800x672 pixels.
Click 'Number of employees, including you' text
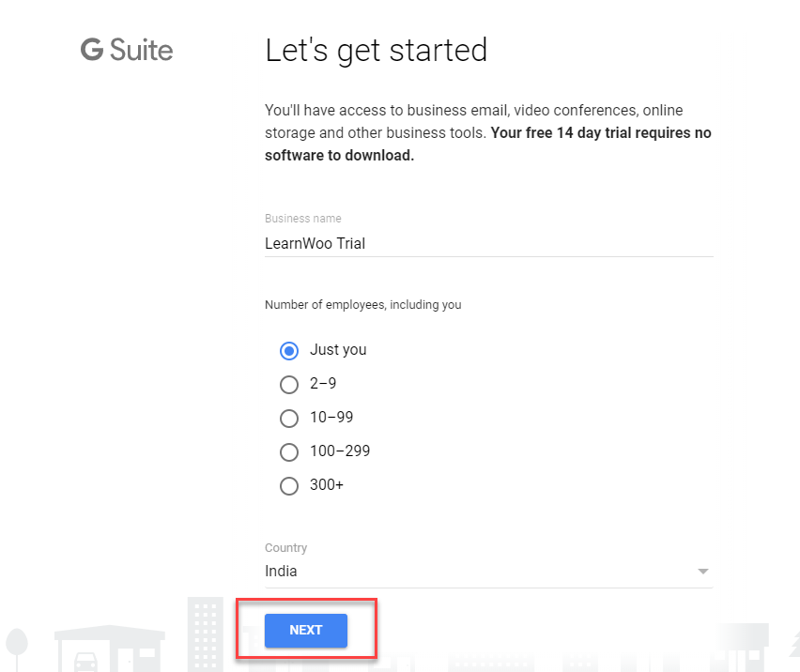click(362, 304)
